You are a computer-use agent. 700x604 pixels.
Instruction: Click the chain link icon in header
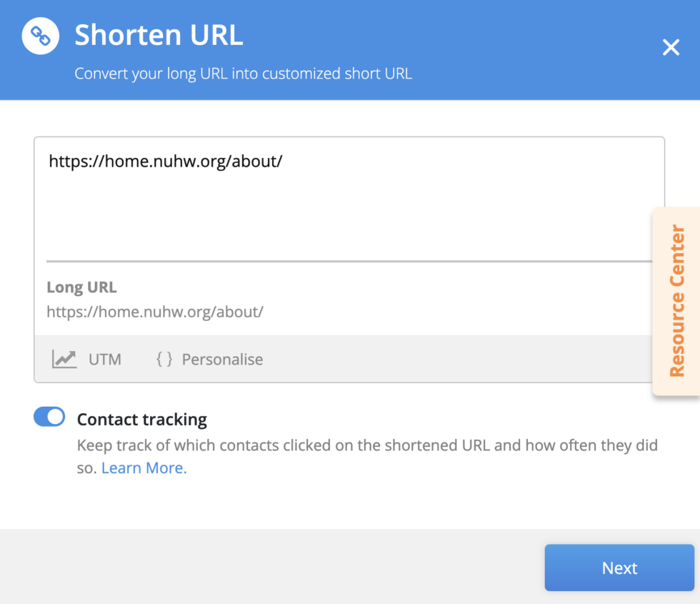pos(40,36)
